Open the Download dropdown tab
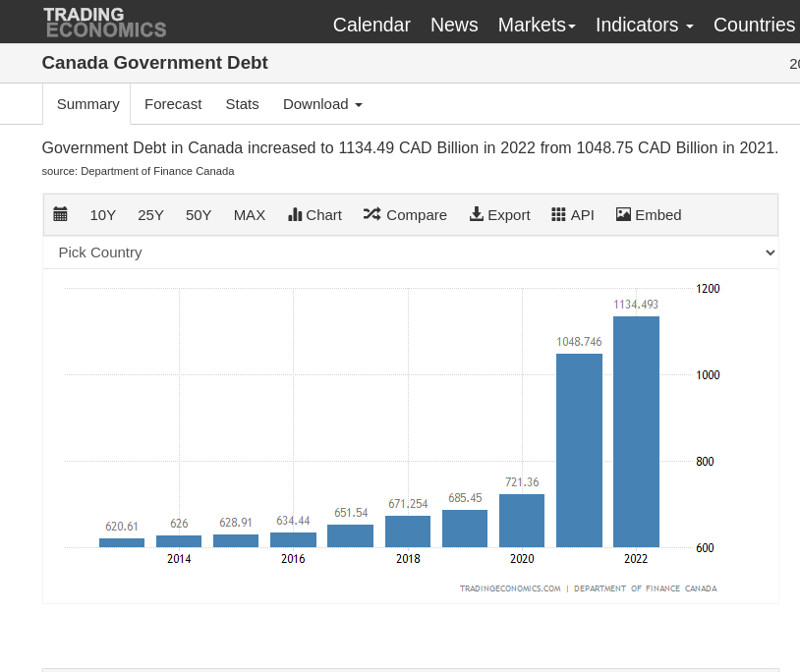The height and width of the screenshot is (672, 800). point(322,104)
